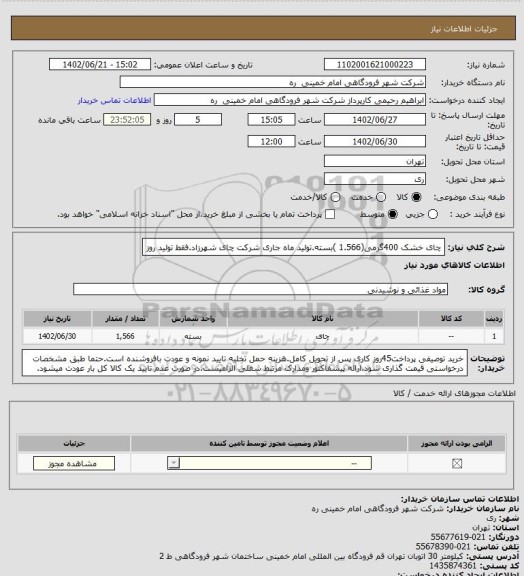
Task: Click the postal code 1435874361
Action: point(453,565)
